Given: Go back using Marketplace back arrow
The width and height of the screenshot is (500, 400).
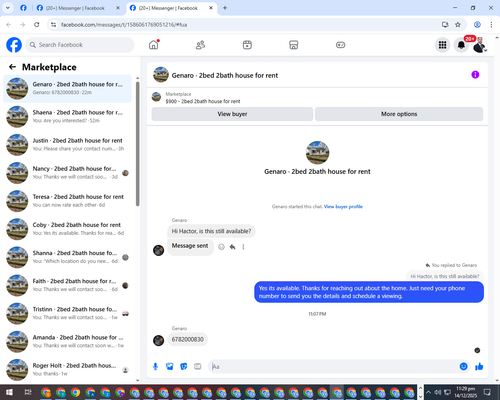Looking at the screenshot, I should coord(12,67).
